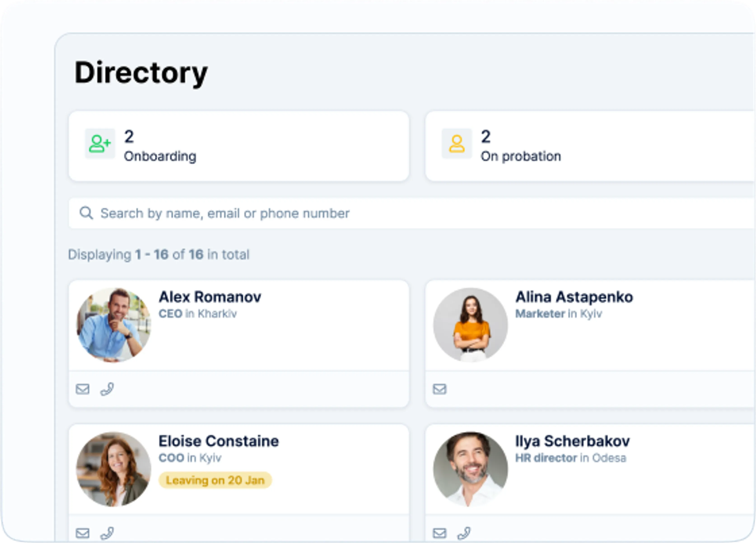The width and height of the screenshot is (756, 543).
Task: Click Ilya Scherbakov's email envelope icon
Action: coord(439,533)
